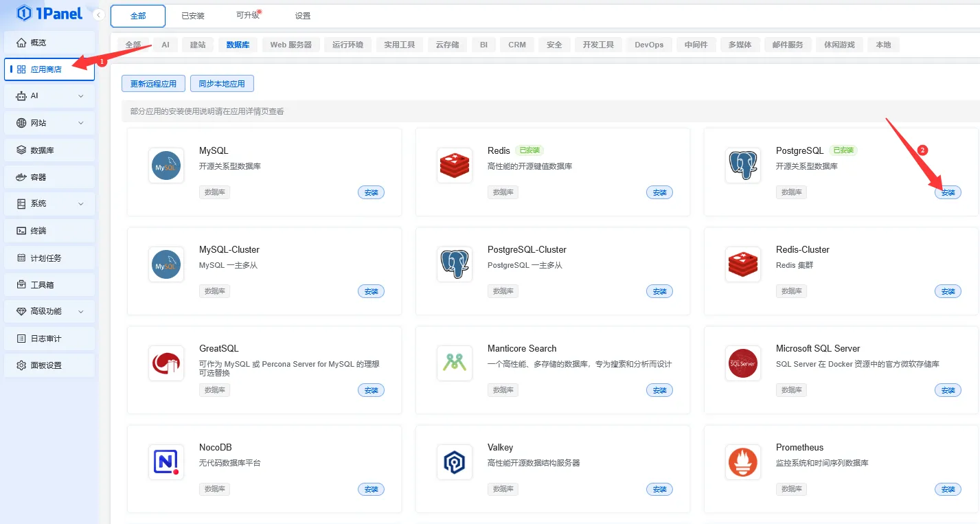Filter by 云存储 category
The image size is (980, 524).
tap(447, 45)
